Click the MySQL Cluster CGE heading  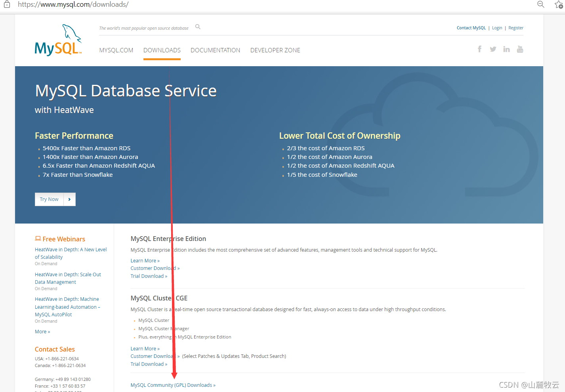[x=159, y=298]
